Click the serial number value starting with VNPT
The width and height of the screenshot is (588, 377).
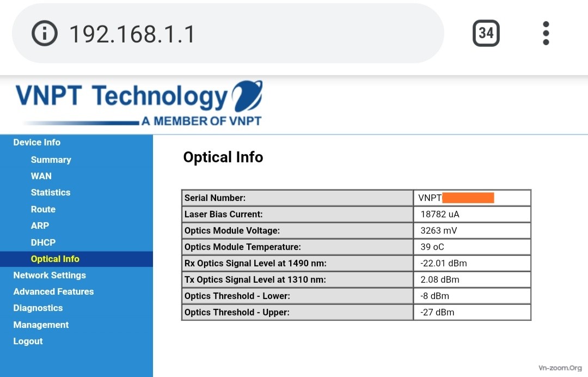click(x=472, y=198)
